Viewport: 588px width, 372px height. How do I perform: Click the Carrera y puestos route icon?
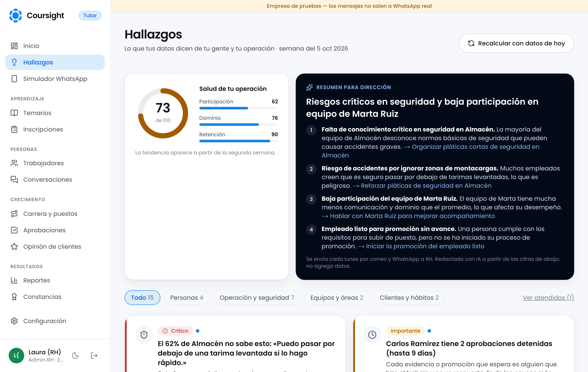click(x=14, y=214)
